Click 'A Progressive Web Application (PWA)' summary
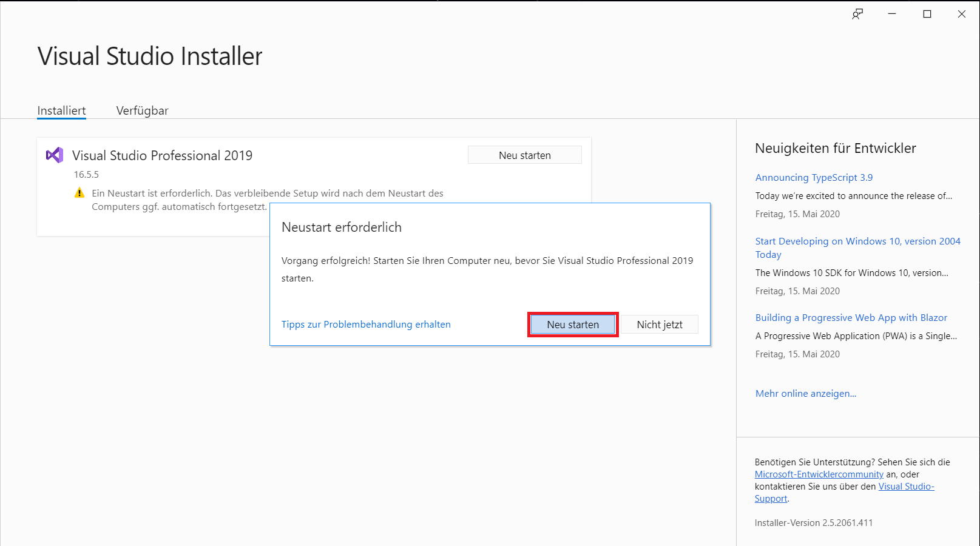Viewport: 980px width, 546px height. point(856,336)
